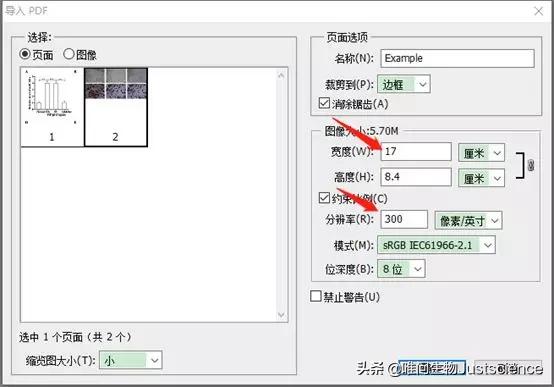Open the 缩览图大小 dropdown
This screenshot has width=554, height=387.
pyautogui.click(x=130, y=360)
